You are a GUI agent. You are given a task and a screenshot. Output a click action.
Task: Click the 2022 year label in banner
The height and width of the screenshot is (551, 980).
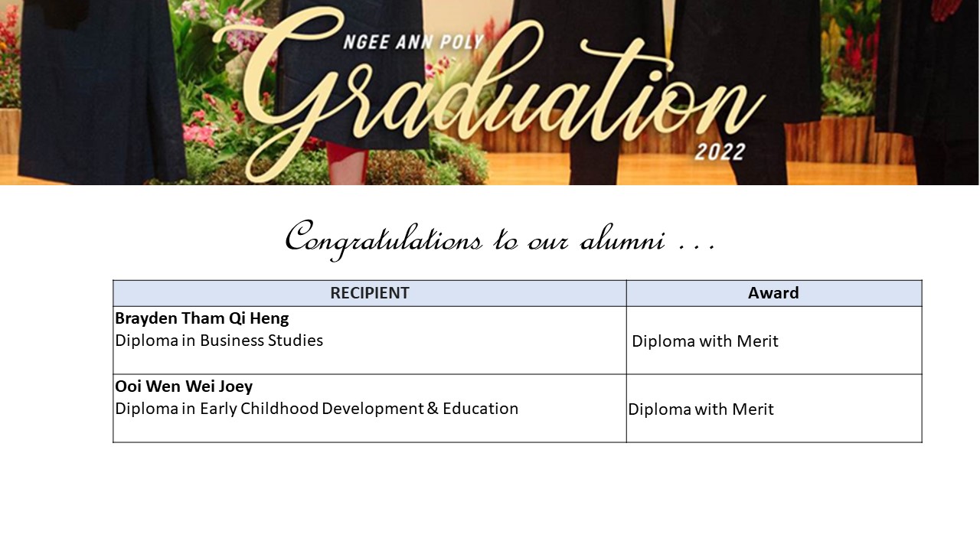click(720, 152)
